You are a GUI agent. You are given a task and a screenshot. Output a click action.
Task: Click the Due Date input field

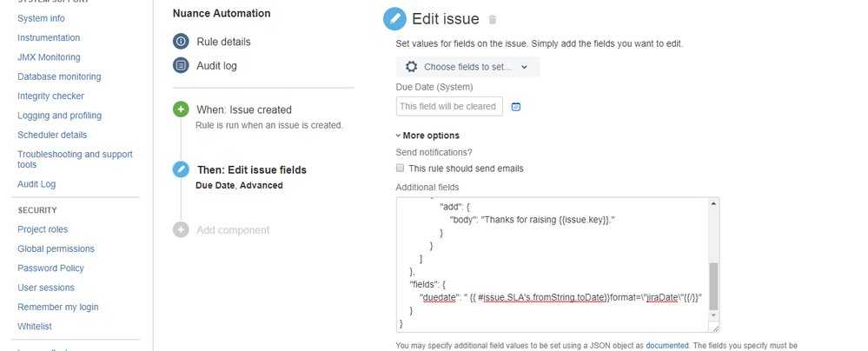point(449,106)
